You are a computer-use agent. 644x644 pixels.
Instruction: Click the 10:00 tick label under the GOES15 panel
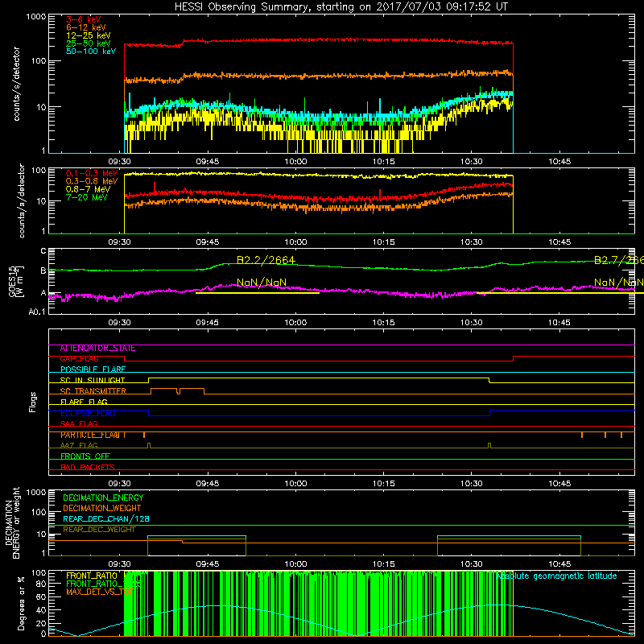[x=295, y=323]
